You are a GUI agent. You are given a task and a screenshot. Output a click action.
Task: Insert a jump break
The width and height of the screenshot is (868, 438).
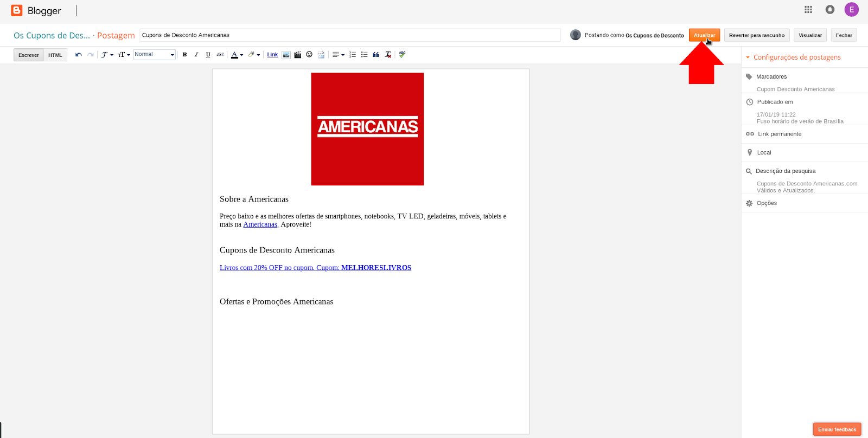[321, 55]
